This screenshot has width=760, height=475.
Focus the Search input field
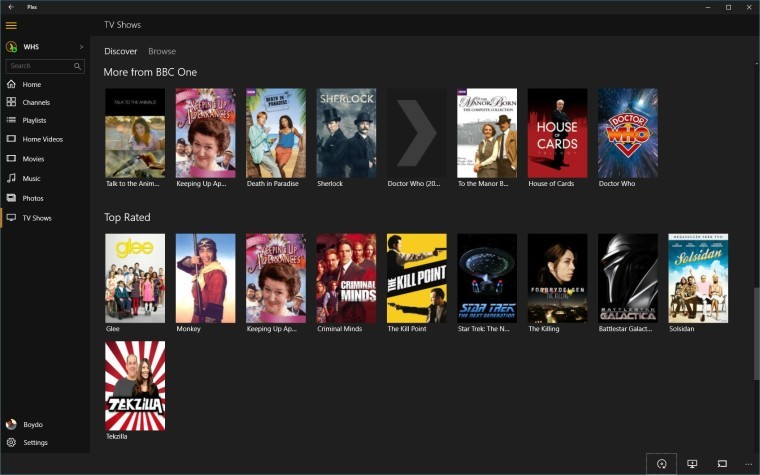[x=45, y=66]
